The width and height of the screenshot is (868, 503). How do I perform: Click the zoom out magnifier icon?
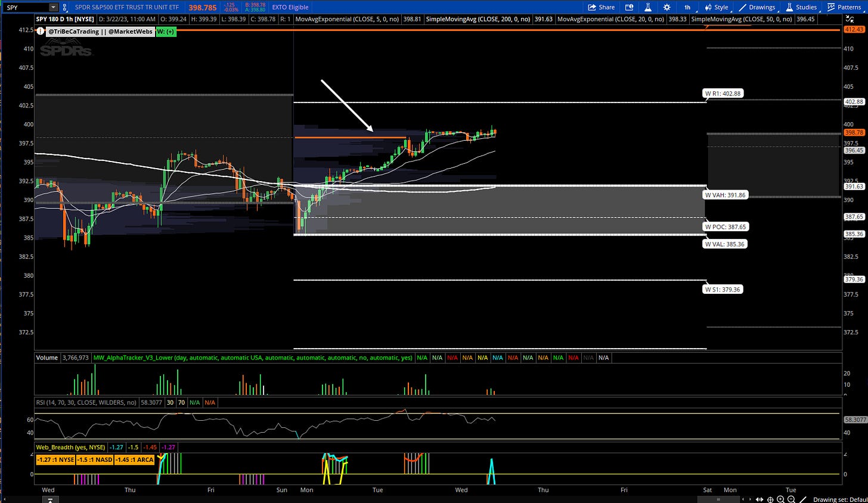[x=791, y=499]
